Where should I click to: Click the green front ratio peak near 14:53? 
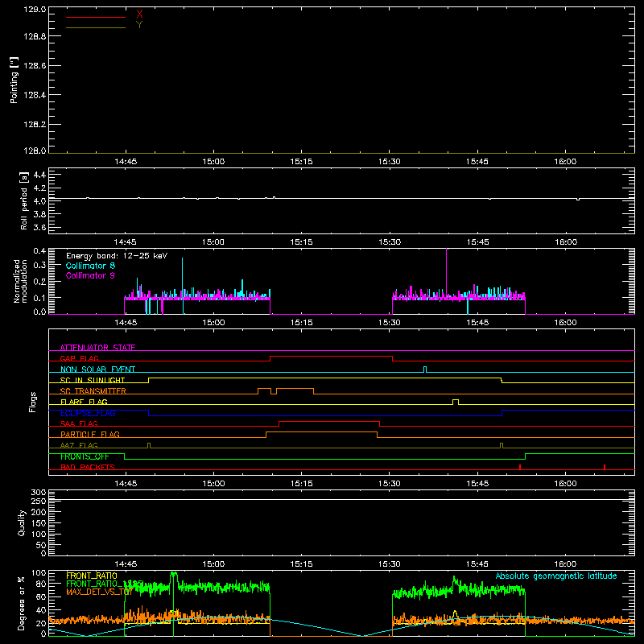174,575
